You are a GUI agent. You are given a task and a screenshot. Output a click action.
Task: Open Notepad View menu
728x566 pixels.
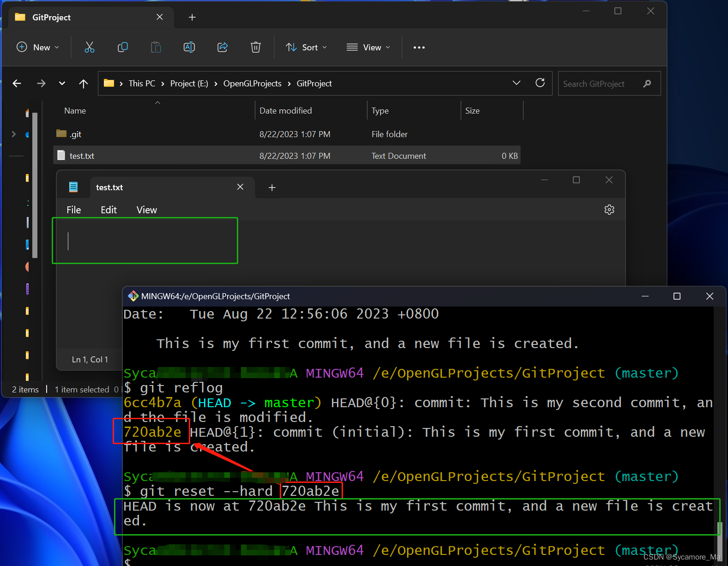(x=147, y=210)
